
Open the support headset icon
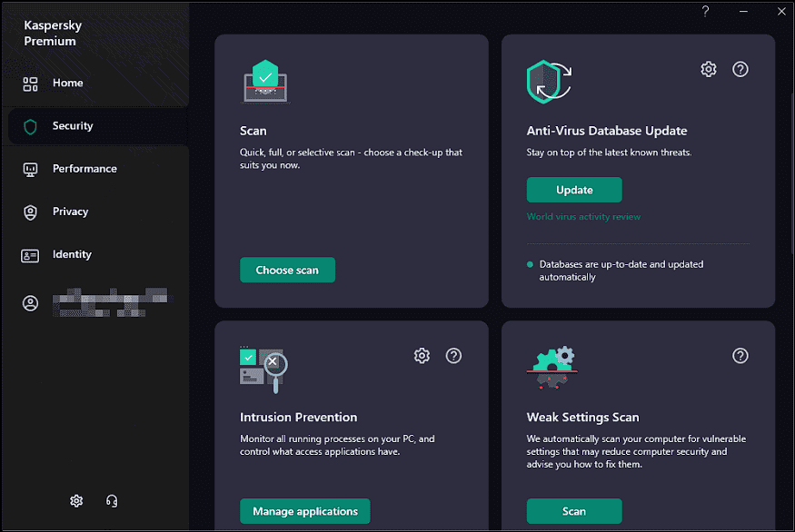coord(112,500)
